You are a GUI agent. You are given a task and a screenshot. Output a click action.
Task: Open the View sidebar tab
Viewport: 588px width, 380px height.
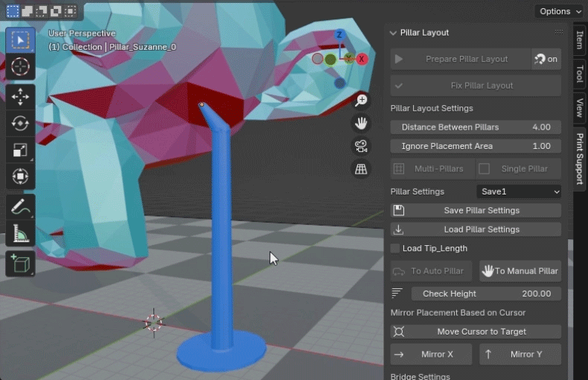[x=580, y=108]
